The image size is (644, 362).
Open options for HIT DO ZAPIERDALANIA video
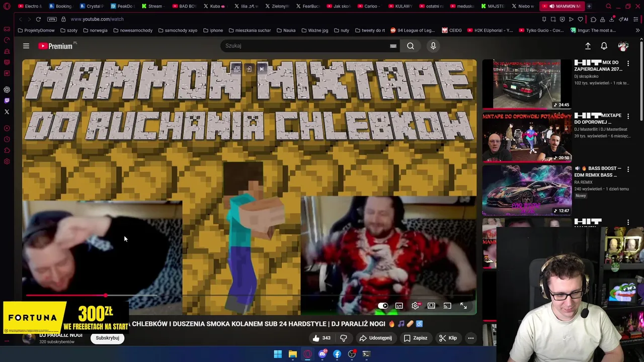[x=628, y=63]
